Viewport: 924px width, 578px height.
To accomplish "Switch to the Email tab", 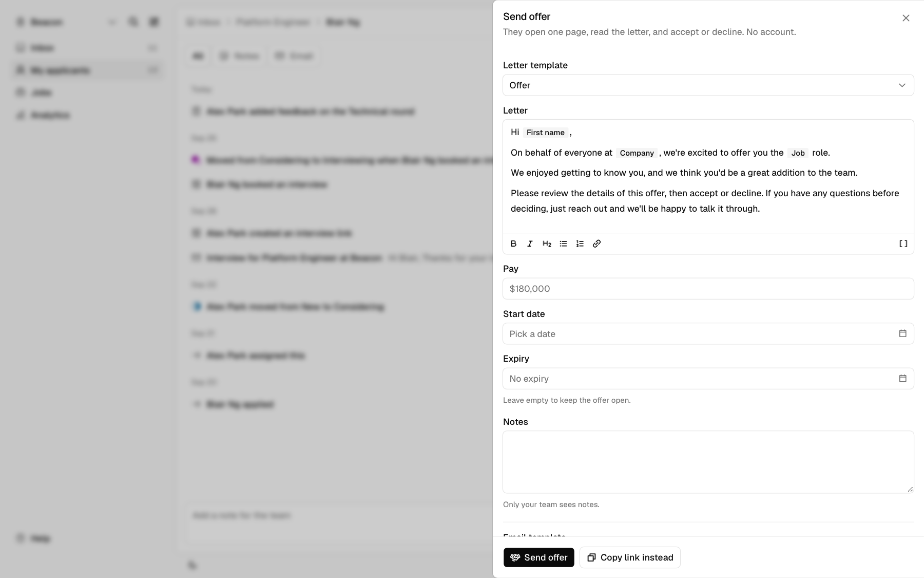I will 294,56.
